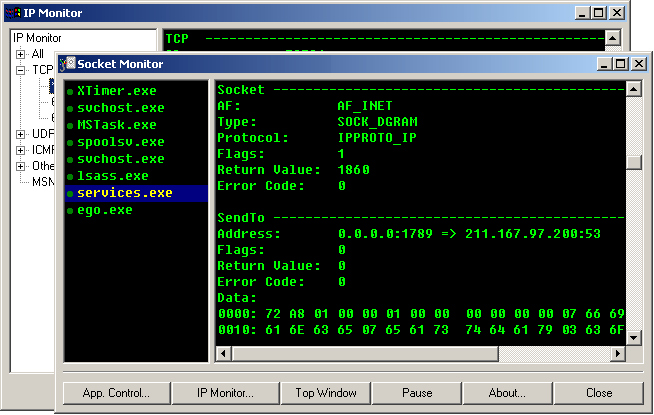Close Socket Monitor via title bar X
654x415 pixels.
point(639,64)
